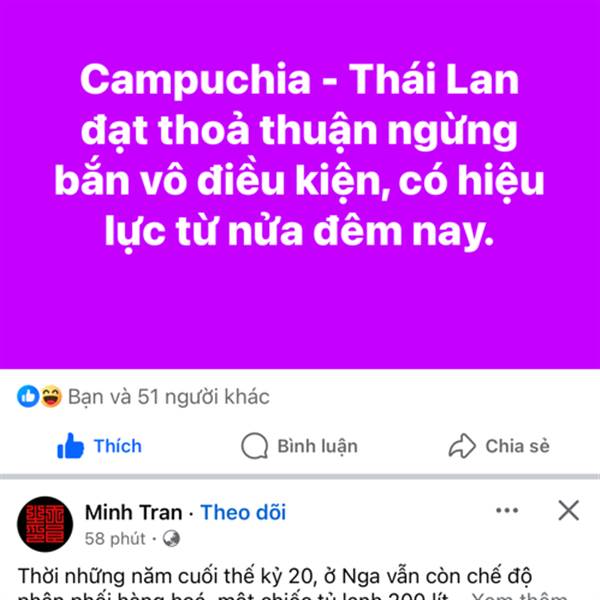Screen dimensions: 600x600
Task: Open Minh Tran's profile name
Action: (134, 512)
